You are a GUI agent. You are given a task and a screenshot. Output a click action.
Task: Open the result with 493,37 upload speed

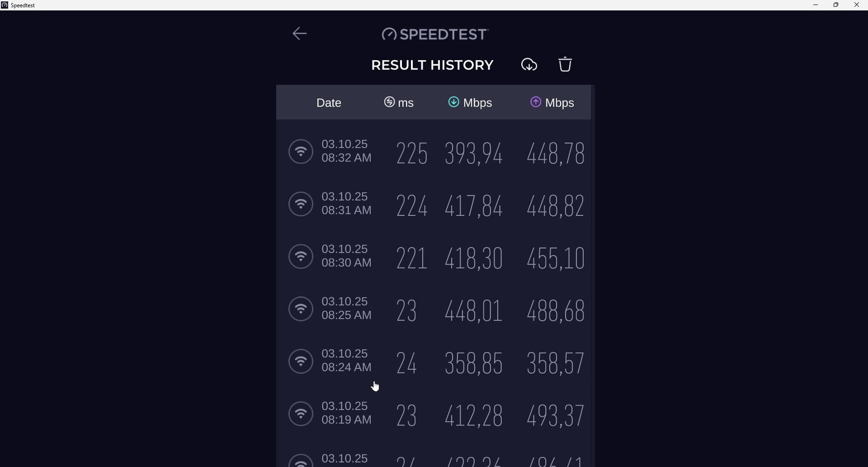click(555, 415)
